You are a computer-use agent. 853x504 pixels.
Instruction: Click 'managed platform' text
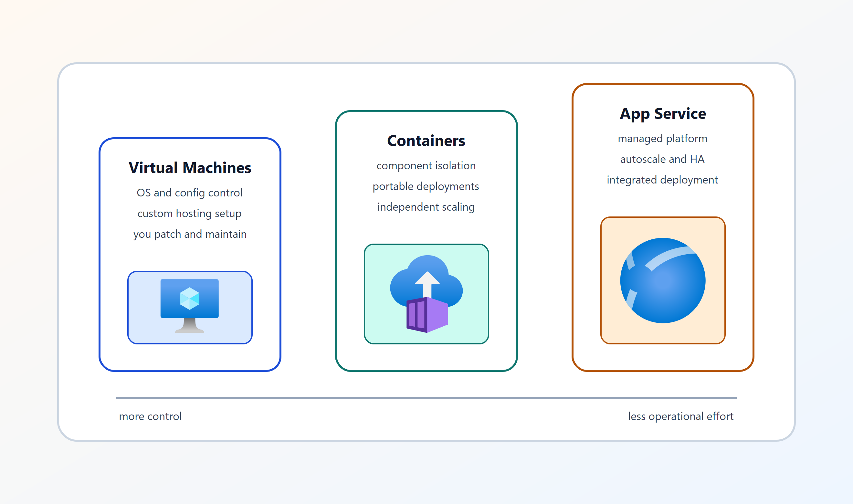662,138
